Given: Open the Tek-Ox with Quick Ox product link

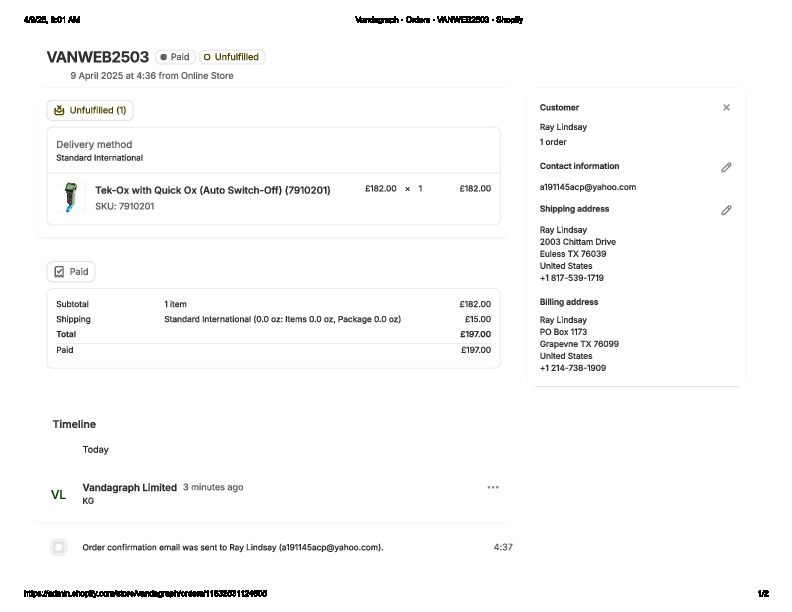Looking at the screenshot, I should [x=212, y=190].
